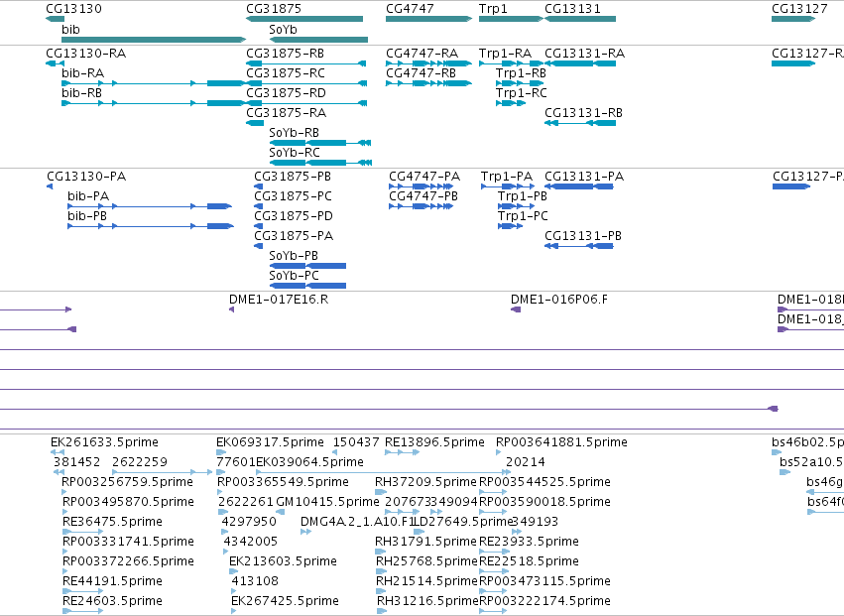Click the CG13127 gene label
Viewport: 844px width, 616px height.
pos(799,9)
